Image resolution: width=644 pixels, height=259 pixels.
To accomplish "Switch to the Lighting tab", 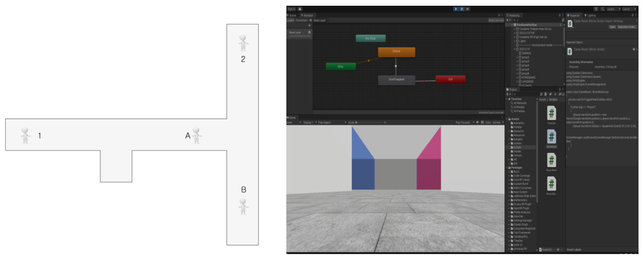I will click(591, 15).
